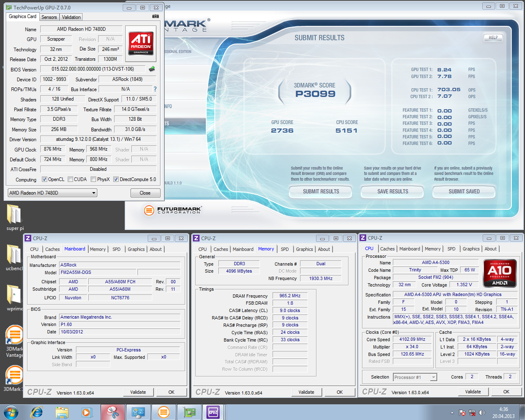
Task: Click OK in the Mainboard CPU-Z window
Action: (172, 392)
